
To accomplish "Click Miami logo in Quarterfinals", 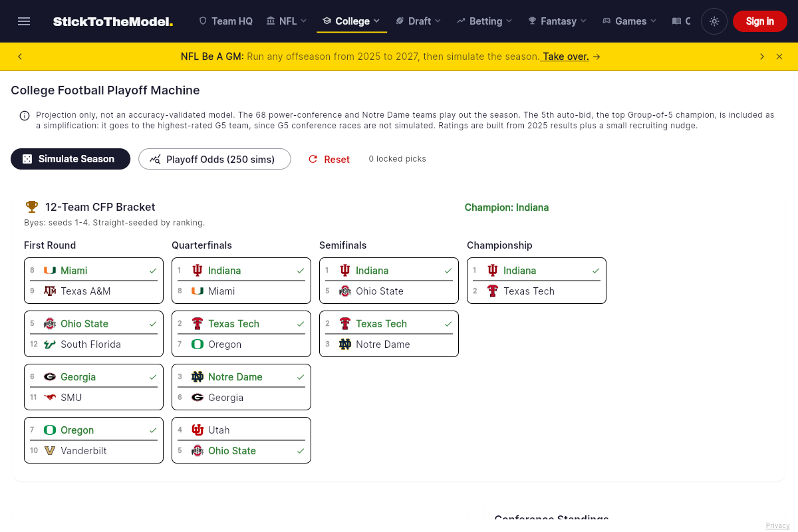I will pos(198,291).
